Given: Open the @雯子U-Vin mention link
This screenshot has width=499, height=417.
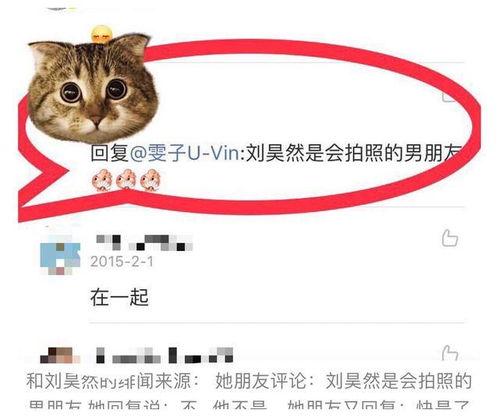Looking at the screenshot, I should (x=185, y=153).
